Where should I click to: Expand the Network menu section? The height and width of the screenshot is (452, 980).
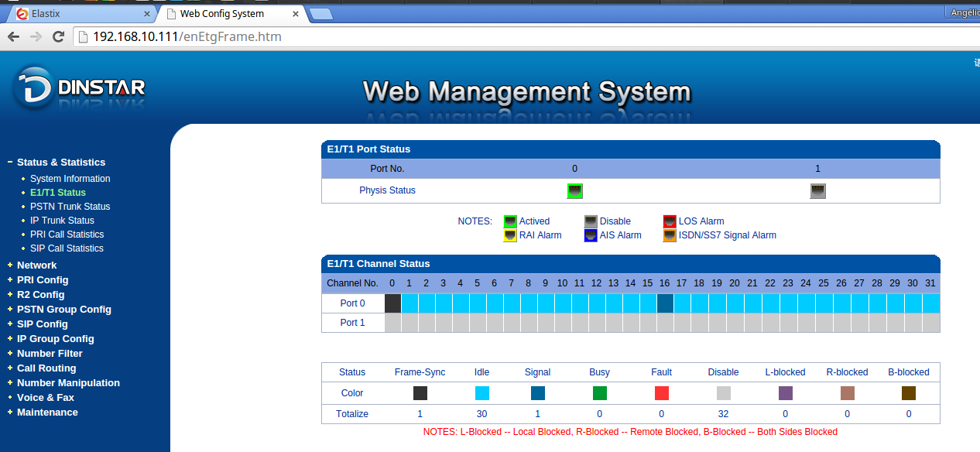36,265
